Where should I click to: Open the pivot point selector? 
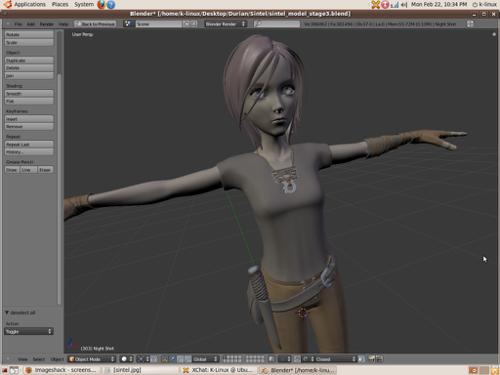pyautogui.click(x=143, y=359)
